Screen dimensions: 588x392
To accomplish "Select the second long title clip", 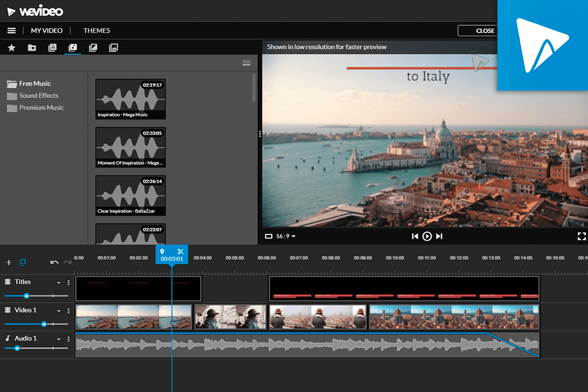I will [404, 288].
